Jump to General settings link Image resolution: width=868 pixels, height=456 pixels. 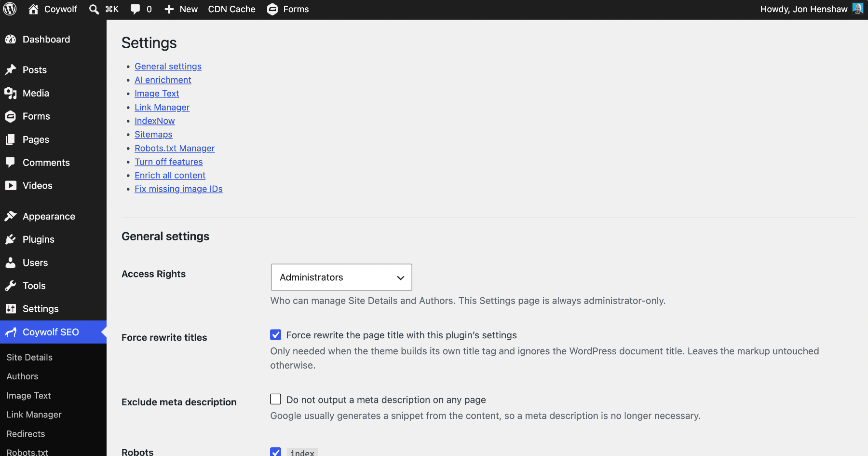click(x=168, y=67)
